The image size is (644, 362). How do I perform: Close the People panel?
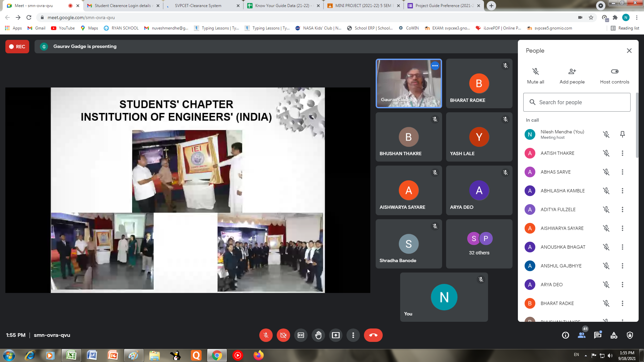point(629,51)
